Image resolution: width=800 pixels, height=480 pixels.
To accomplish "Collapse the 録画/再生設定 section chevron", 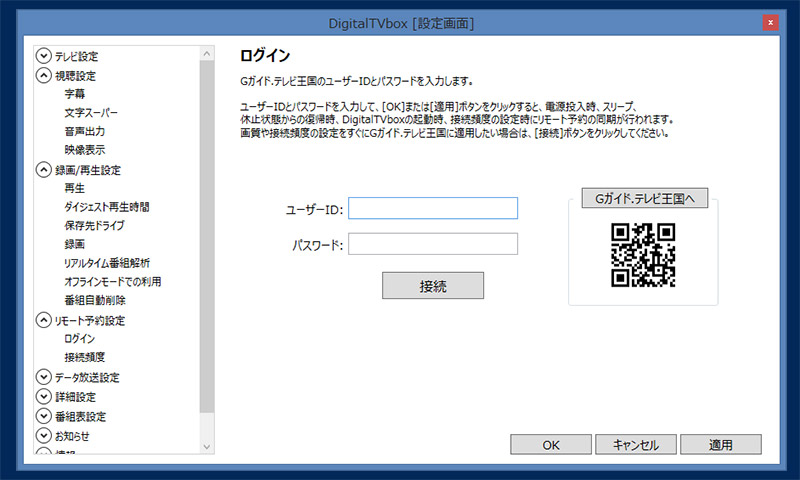I will pos(43,170).
